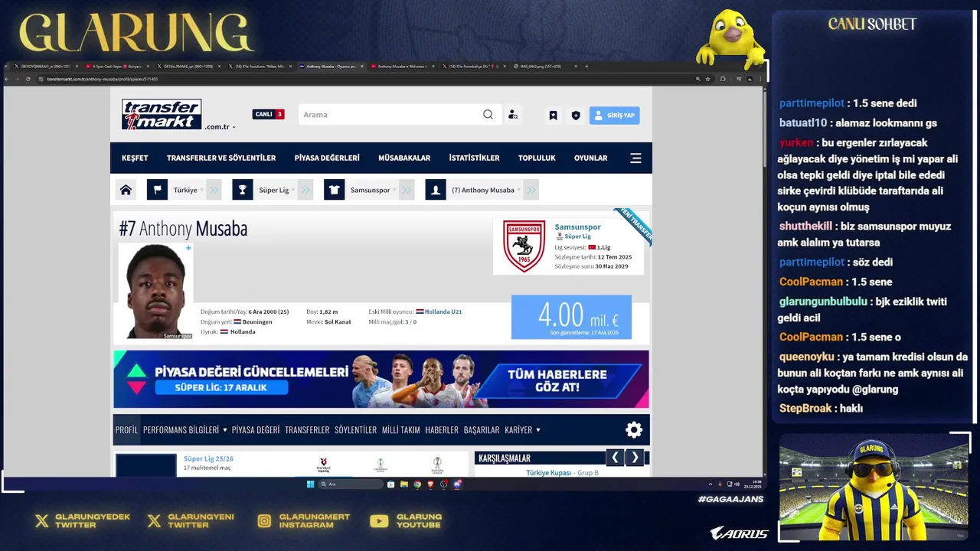Select the TRANSFERLER tab
980x551 pixels.
click(x=307, y=430)
